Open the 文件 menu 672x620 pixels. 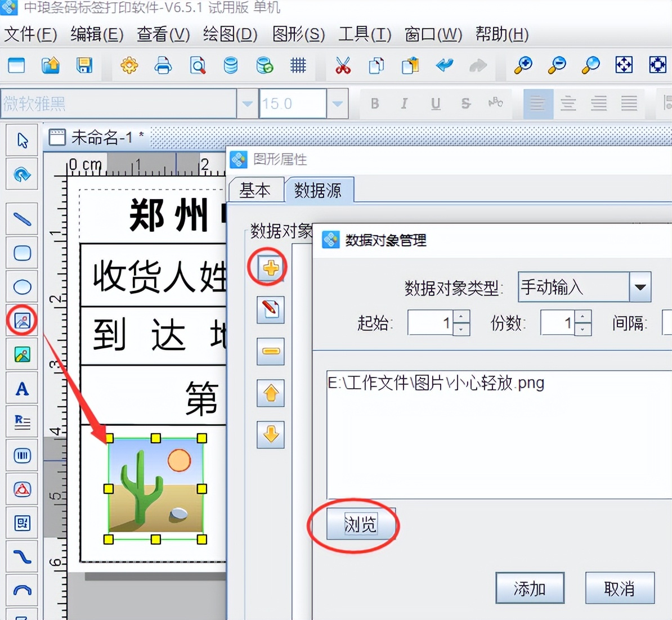(30, 35)
